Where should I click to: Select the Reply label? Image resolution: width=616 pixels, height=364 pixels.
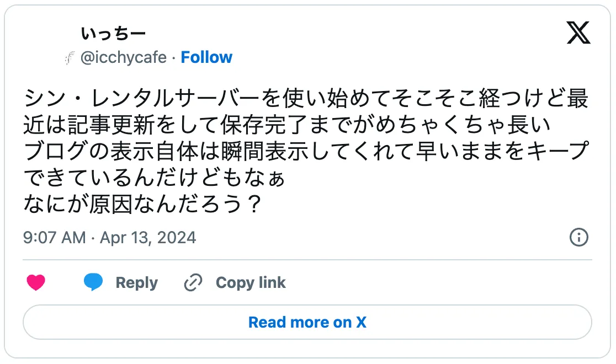point(136,282)
